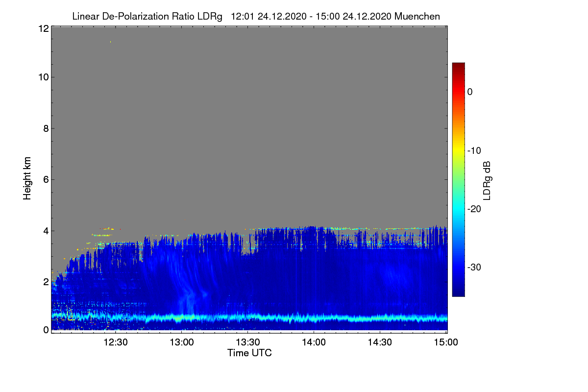Click the height tick label 4
Image resolution: width=588 pixels, height=392 pixels.
tap(46, 231)
